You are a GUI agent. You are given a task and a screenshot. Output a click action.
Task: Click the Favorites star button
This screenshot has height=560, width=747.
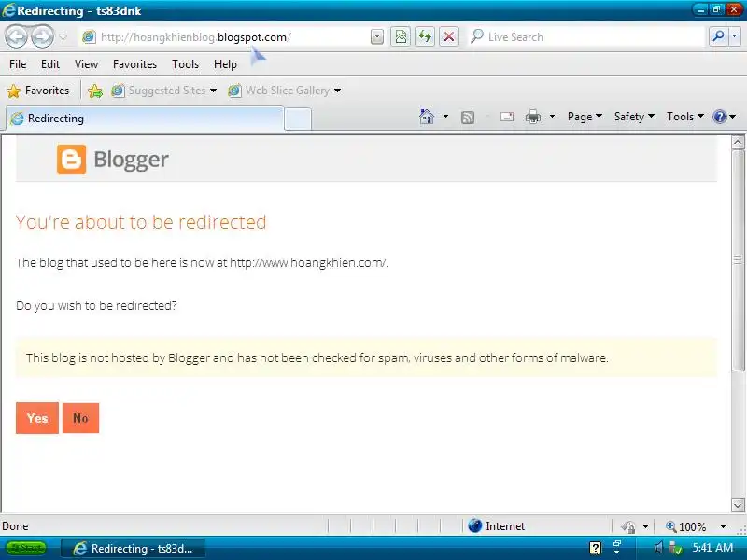point(38,91)
